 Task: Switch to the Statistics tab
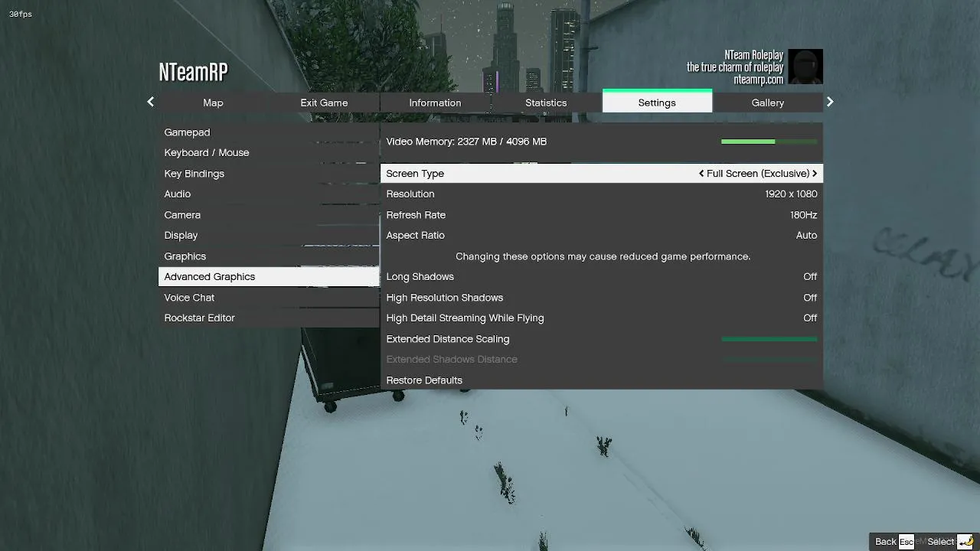546,103
